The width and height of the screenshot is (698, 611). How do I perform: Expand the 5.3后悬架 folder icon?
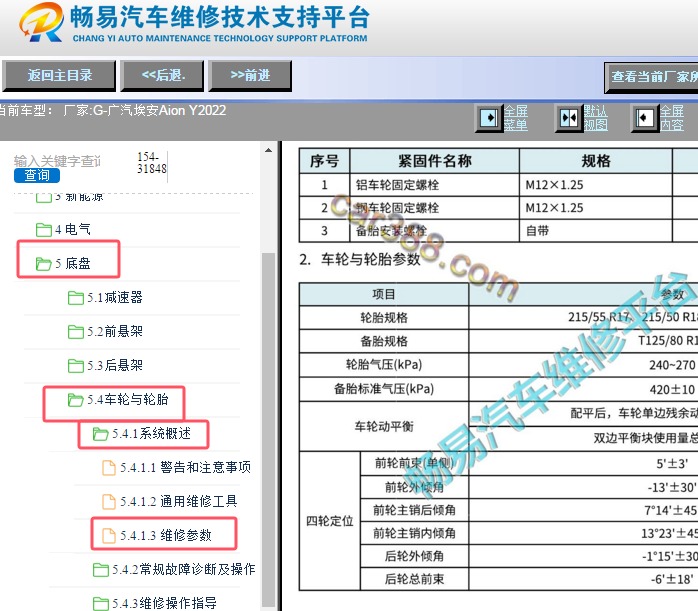click(76, 366)
